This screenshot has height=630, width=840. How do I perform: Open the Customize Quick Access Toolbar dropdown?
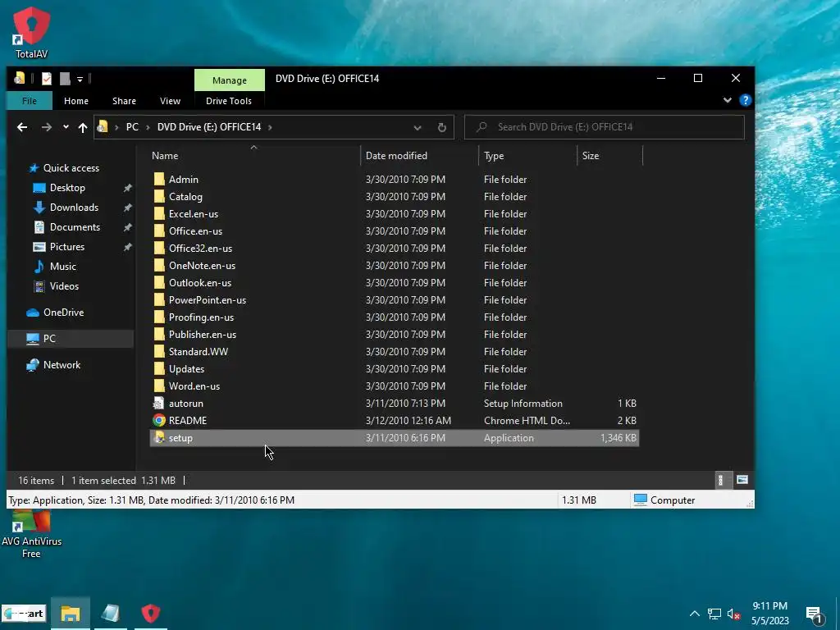tap(80, 80)
